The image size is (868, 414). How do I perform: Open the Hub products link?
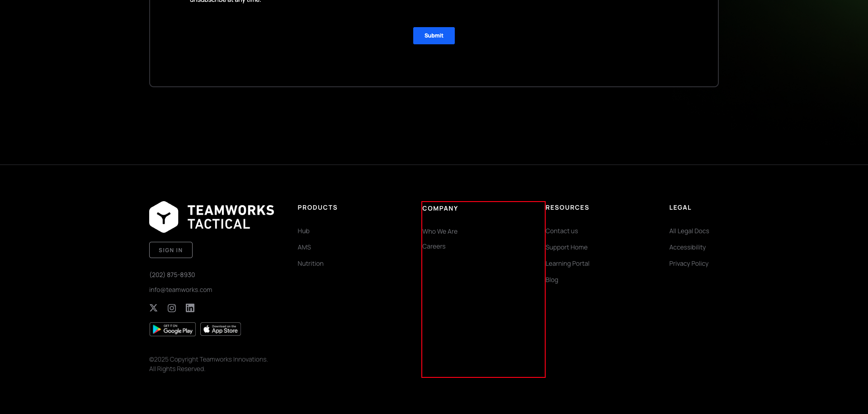(x=303, y=231)
